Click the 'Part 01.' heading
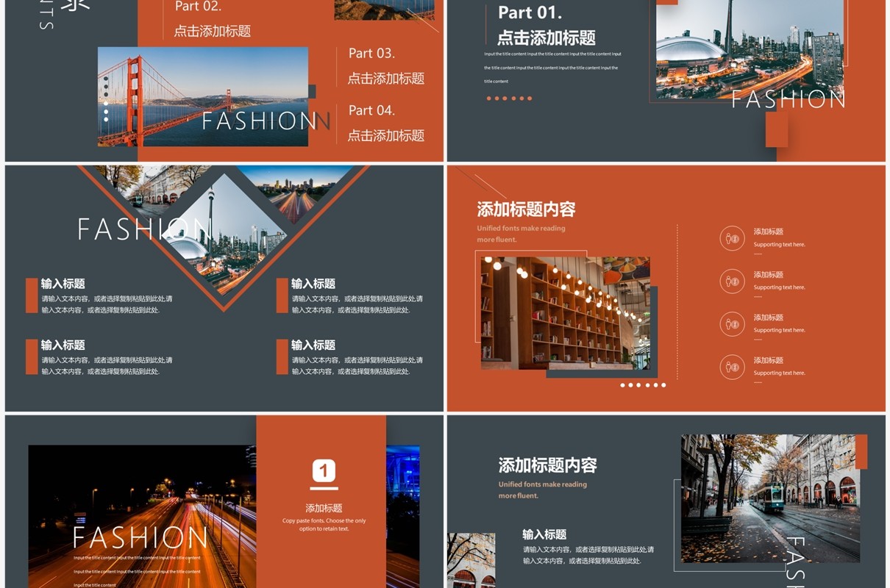Screen dimensions: 890x588 (530, 12)
